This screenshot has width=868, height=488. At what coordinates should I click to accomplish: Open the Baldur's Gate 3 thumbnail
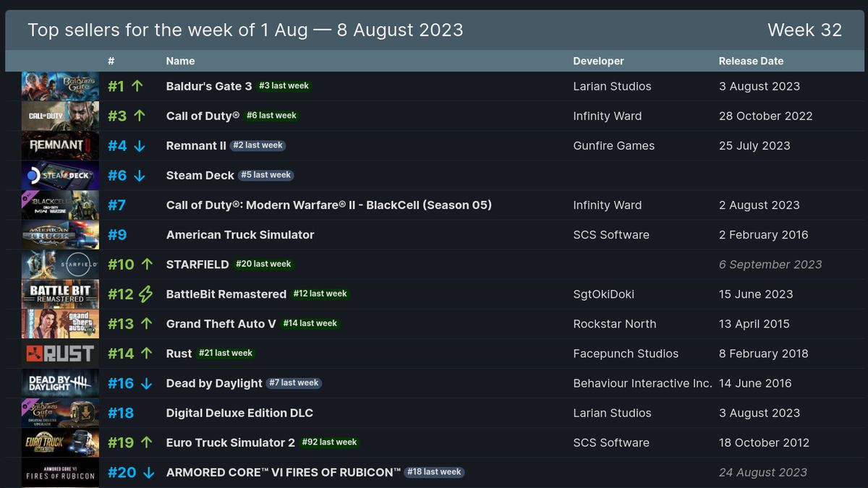pyautogui.click(x=60, y=86)
